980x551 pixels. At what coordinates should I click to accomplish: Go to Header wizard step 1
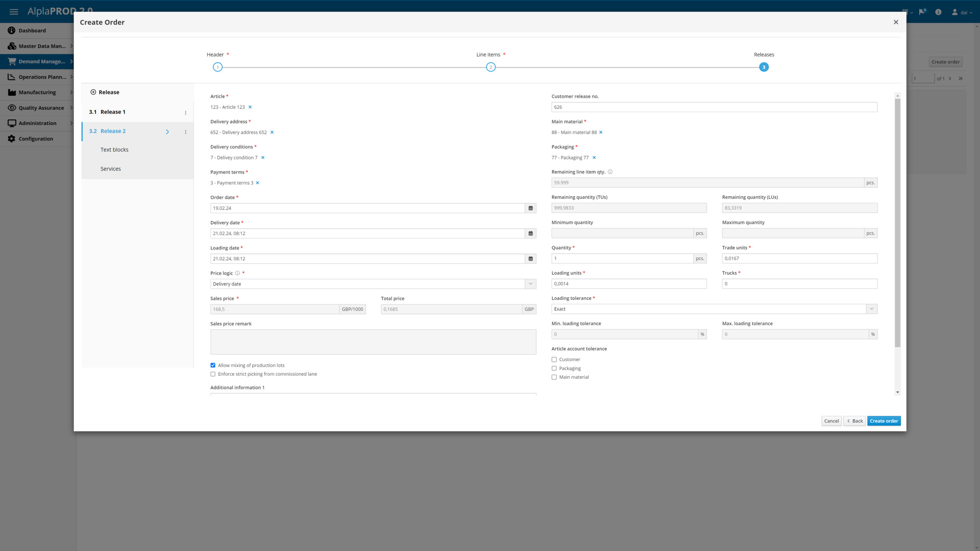217,67
